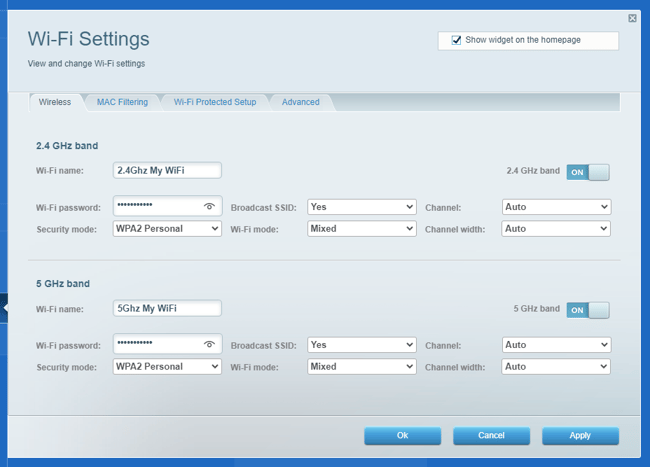The image size is (650, 467).
Task: Open the 5 GHz Wi-Fi mode dropdown
Action: (x=361, y=367)
